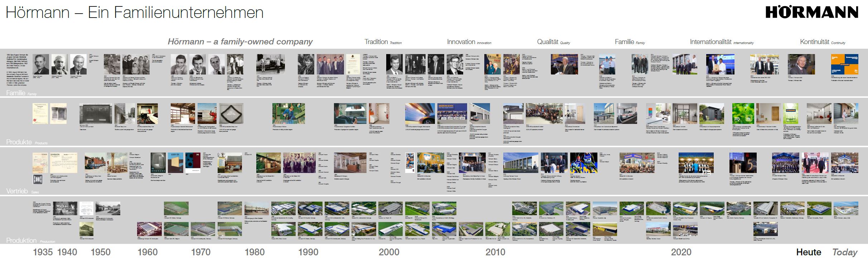This screenshot has height=265, width=868.
Task: Select the Familie heading in top value row
Action: [625, 42]
